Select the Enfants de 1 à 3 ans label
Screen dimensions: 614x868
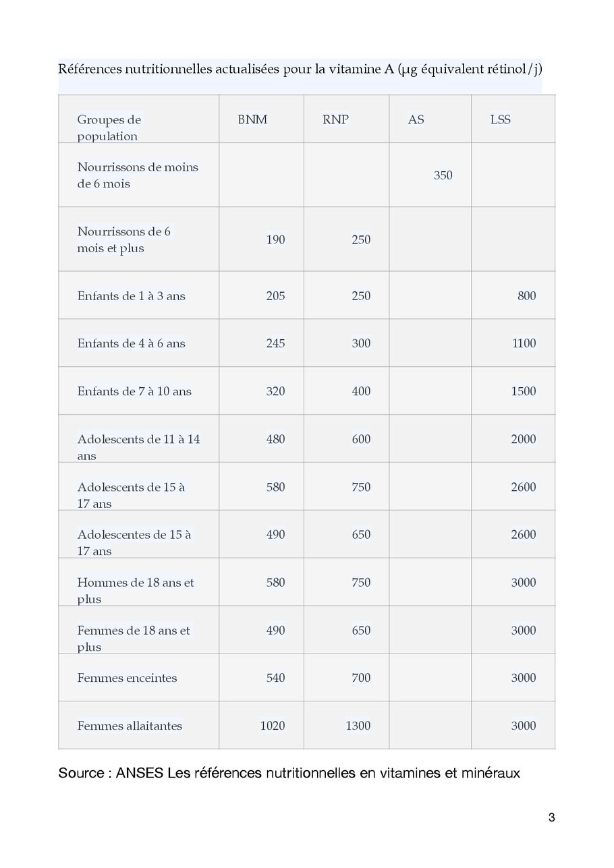click(131, 295)
